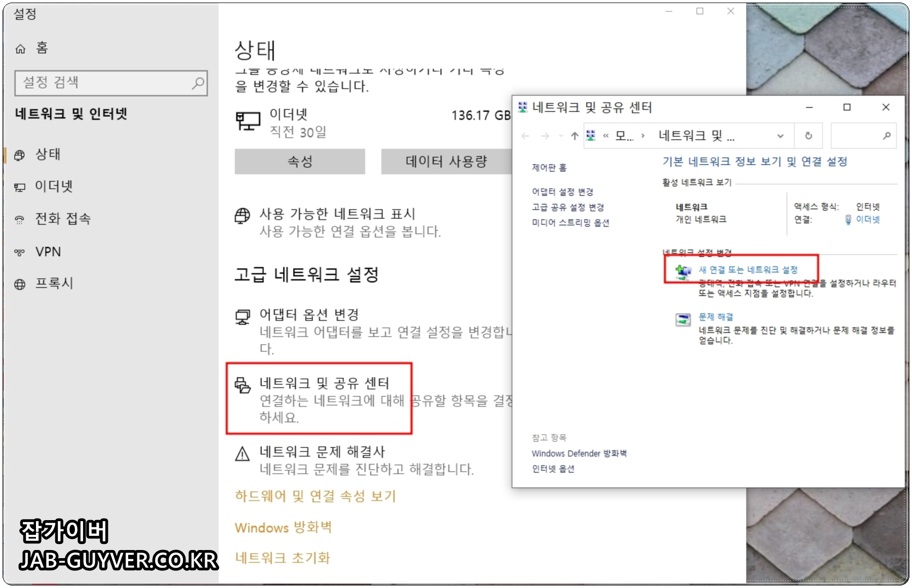The height and width of the screenshot is (588, 912).
Task: Click the control panel icon in address bar
Action: 591,136
